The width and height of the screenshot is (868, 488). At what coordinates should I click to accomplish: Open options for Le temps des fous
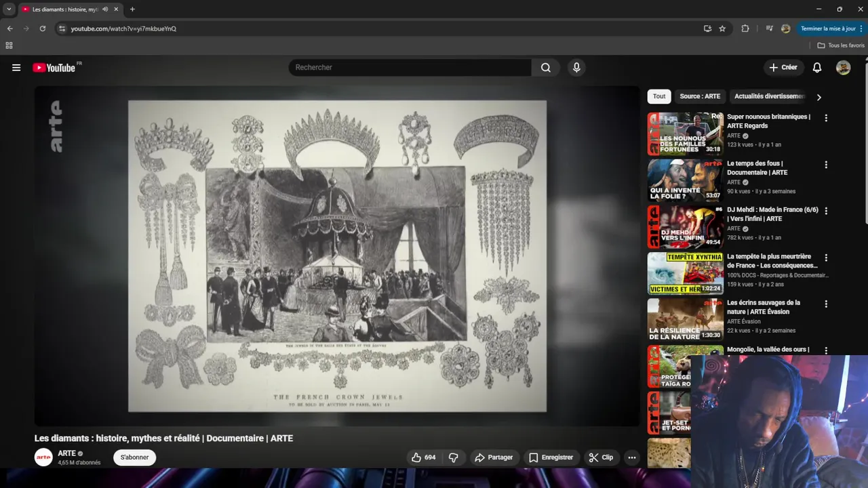(x=826, y=165)
